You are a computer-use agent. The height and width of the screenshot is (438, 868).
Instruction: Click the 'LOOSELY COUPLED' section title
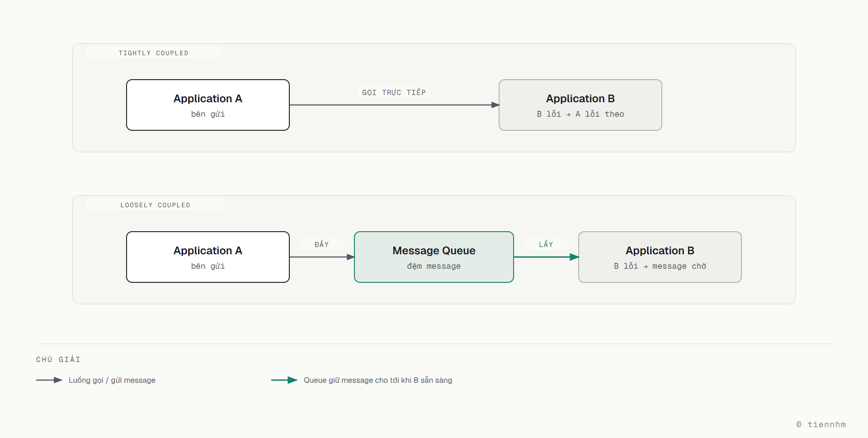click(x=155, y=205)
